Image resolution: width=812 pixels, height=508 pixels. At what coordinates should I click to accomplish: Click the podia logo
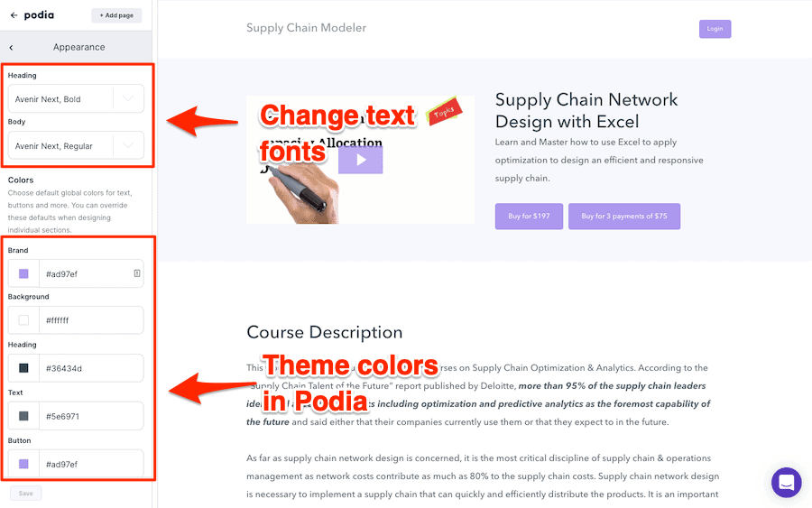tap(39, 15)
